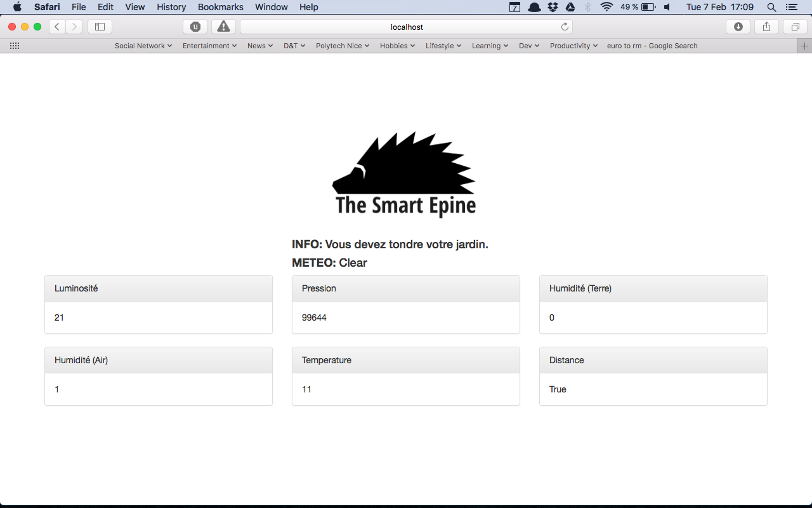Open Notification Center from the menu bar
This screenshot has width=812, height=508.
[791, 7]
